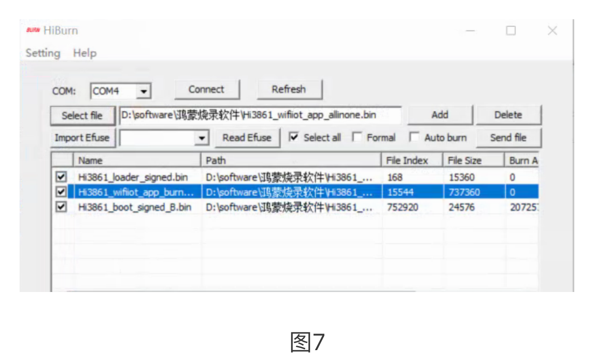Minimize the HiBurn window
This screenshot has width=594, height=364.
click(x=470, y=30)
